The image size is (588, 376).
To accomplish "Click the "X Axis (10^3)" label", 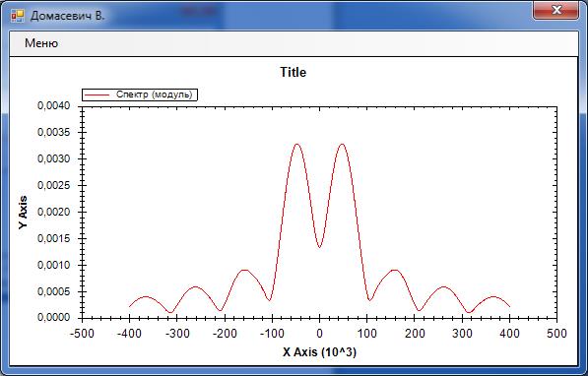I will pyautogui.click(x=319, y=352).
